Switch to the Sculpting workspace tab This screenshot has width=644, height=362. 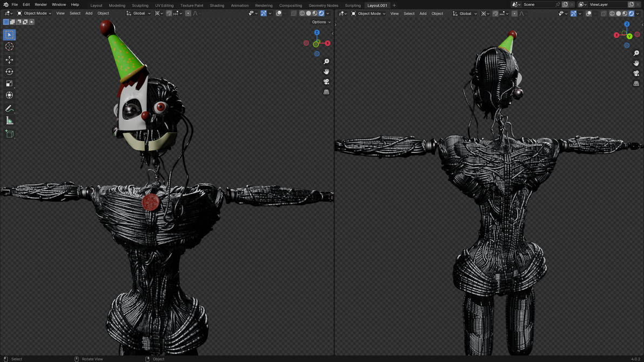(x=140, y=5)
